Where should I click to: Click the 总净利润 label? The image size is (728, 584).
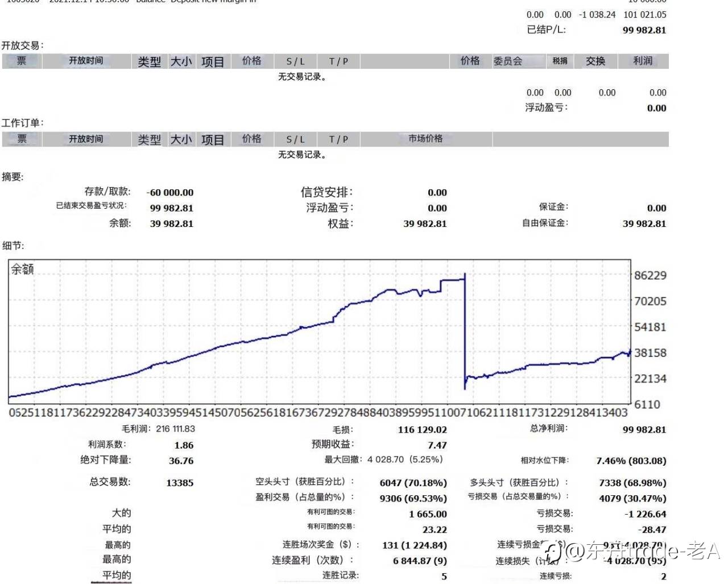click(549, 428)
